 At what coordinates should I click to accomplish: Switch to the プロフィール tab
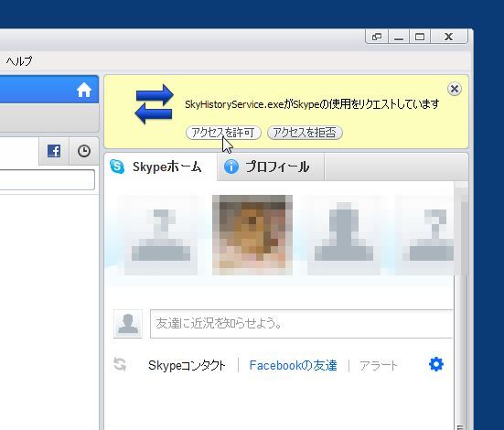coord(271,167)
